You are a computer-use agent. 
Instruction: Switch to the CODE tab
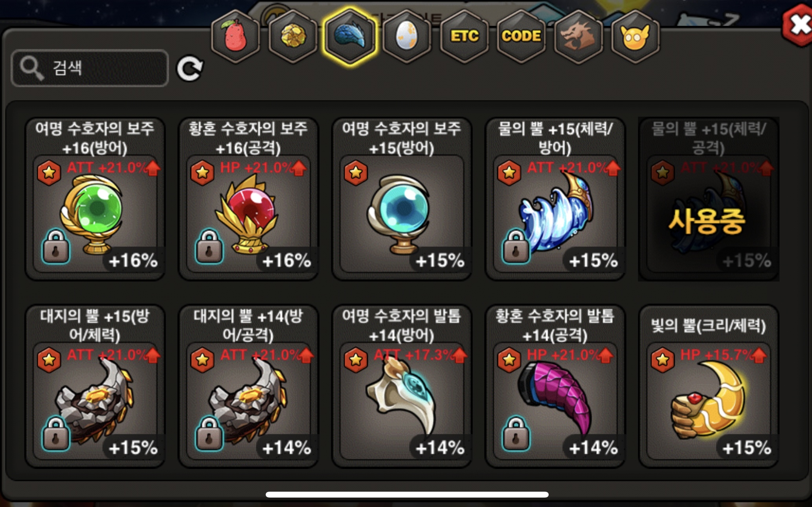pos(521,36)
